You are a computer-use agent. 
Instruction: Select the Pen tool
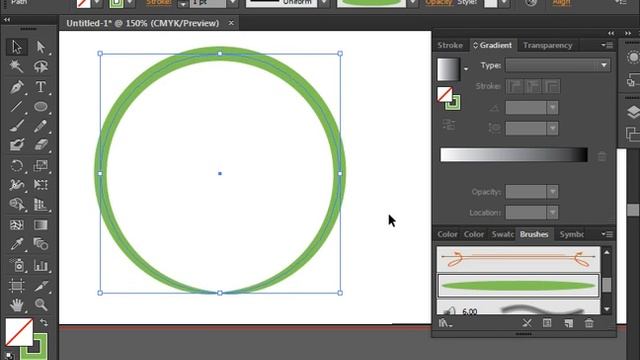(x=16, y=87)
